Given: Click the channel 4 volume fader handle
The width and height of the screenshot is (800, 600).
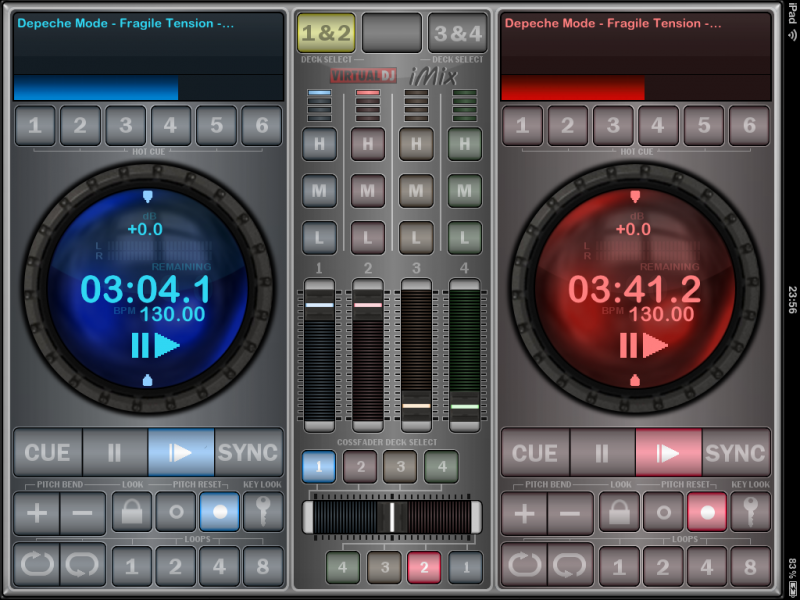Looking at the screenshot, I should (465, 406).
